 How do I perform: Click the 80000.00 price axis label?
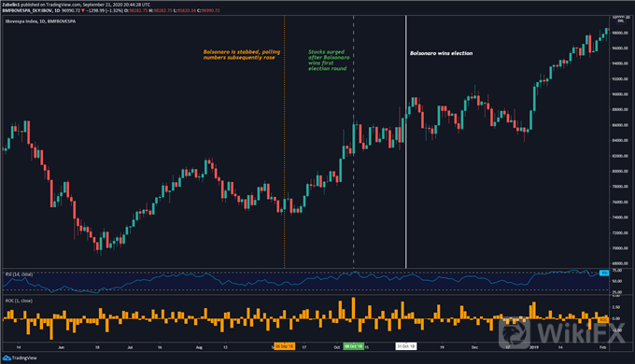[x=620, y=172]
